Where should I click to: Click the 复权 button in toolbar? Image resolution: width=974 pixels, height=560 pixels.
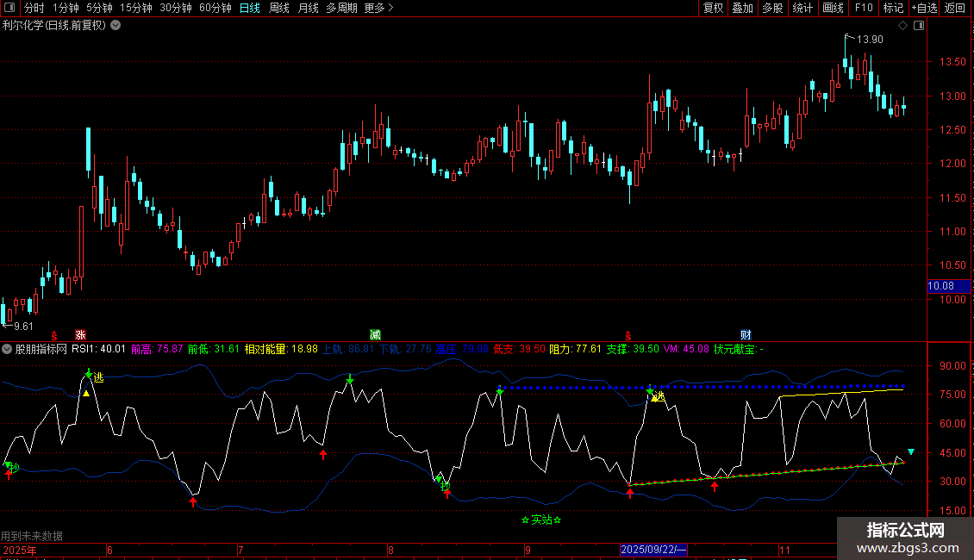coord(714,8)
